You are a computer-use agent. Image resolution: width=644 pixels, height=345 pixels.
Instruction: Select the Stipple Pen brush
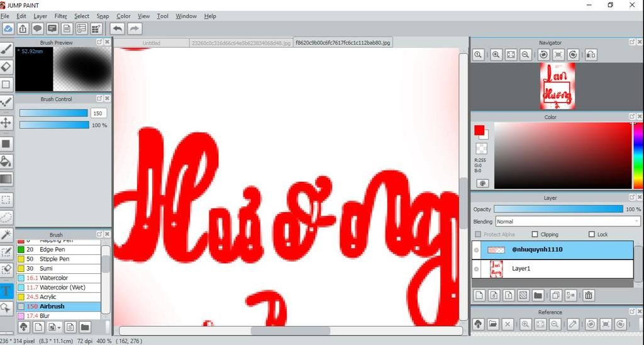coord(58,259)
